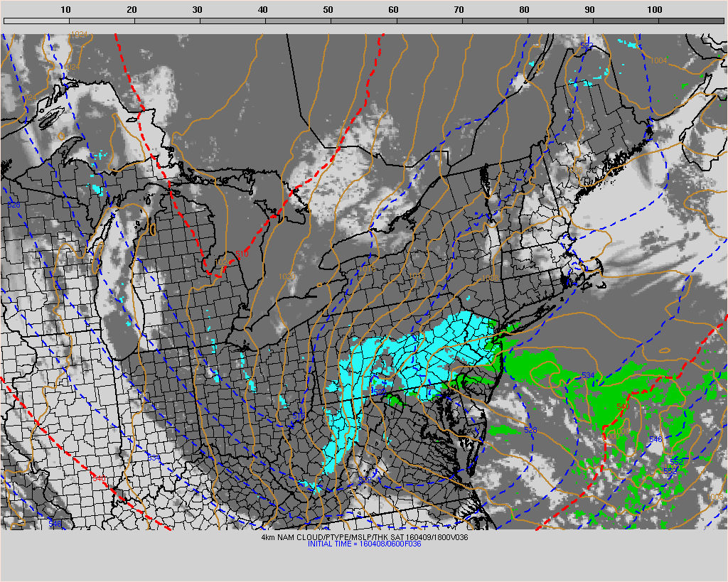Click the 80 label on cloud scale
The width and height of the screenshot is (728, 582).
524,9
